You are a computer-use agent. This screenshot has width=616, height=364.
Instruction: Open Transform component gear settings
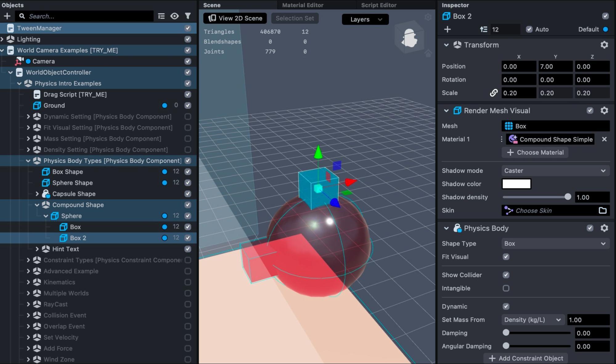(604, 45)
